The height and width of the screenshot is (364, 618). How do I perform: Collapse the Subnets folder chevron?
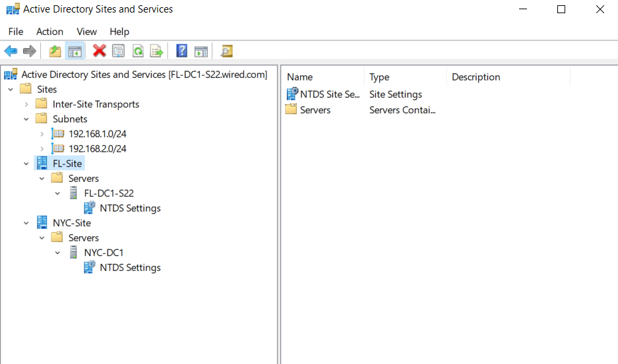(x=26, y=119)
